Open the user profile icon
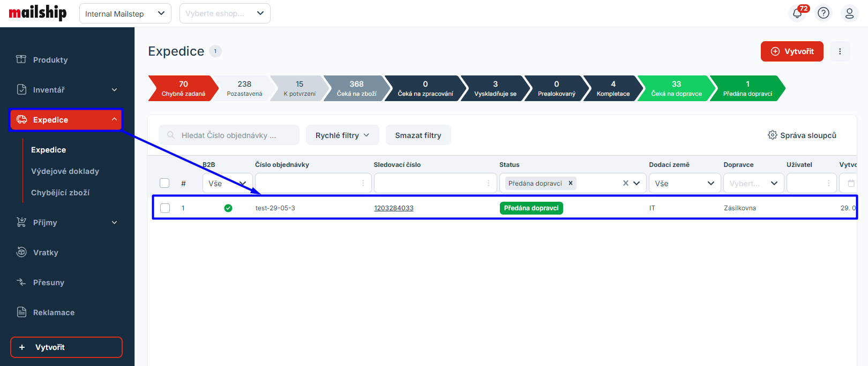This screenshot has height=366, width=868. [x=849, y=13]
